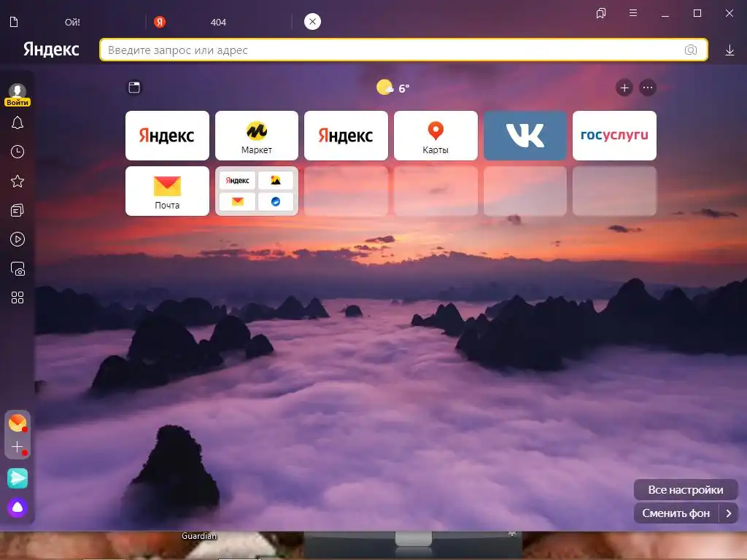The width and height of the screenshot is (747, 560).
Task: Open Маркет tile
Action: pyautogui.click(x=257, y=136)
